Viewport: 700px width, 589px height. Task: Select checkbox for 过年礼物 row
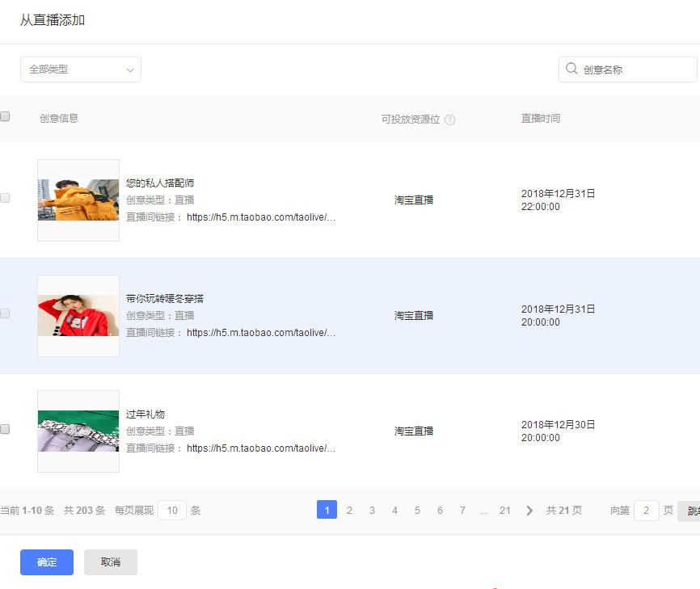5,429
